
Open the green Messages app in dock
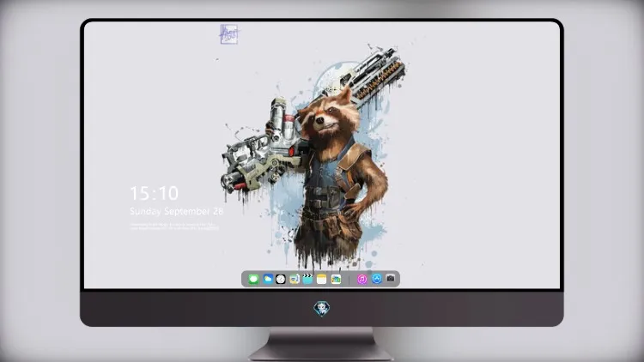(253, 280)
